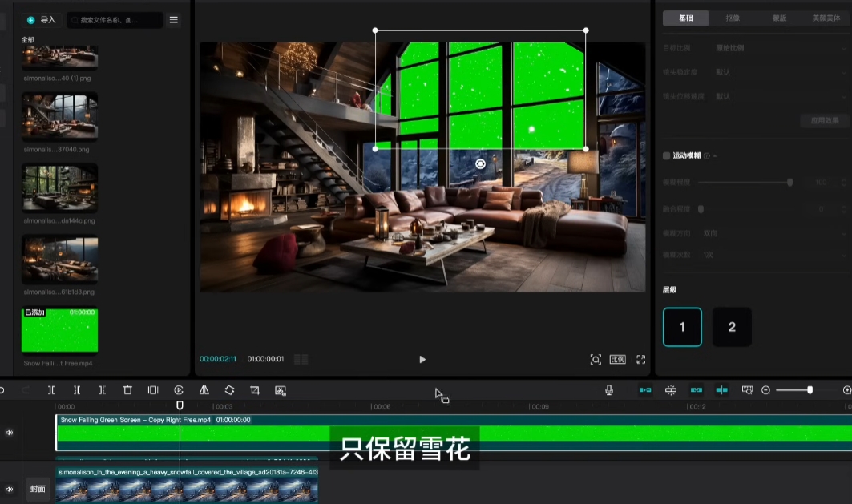Play the preview video

(422, 360)
